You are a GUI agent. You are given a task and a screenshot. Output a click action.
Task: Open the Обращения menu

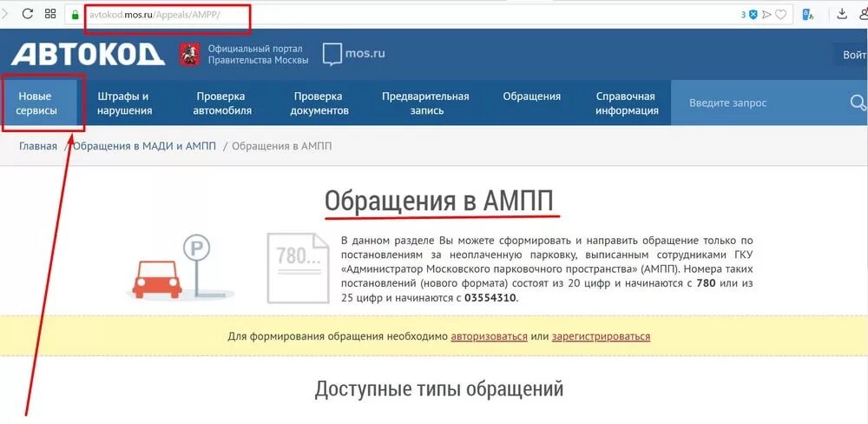tap(531, 96)
